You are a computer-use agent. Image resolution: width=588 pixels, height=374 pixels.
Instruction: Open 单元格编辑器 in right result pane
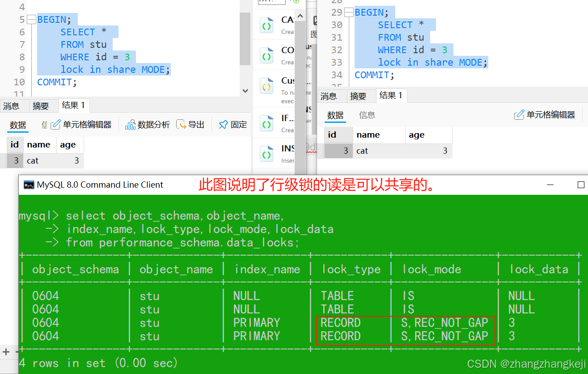tap(545, 115)
